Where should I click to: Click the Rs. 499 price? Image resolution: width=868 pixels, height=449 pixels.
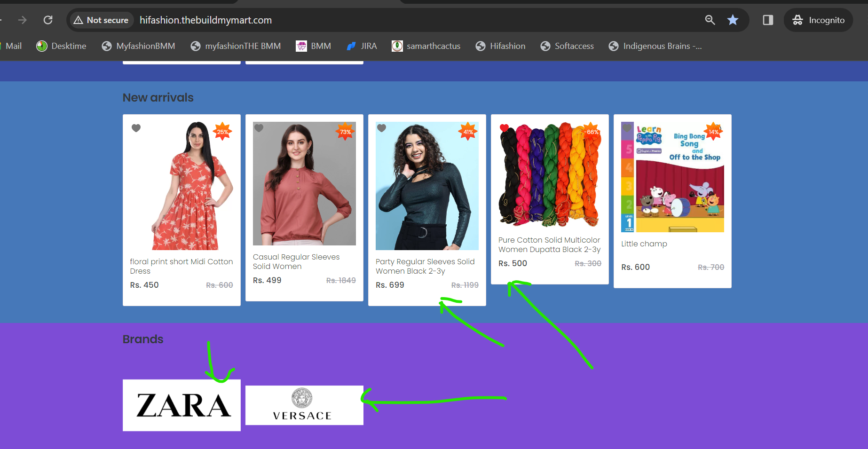click(x=267, y=280)
